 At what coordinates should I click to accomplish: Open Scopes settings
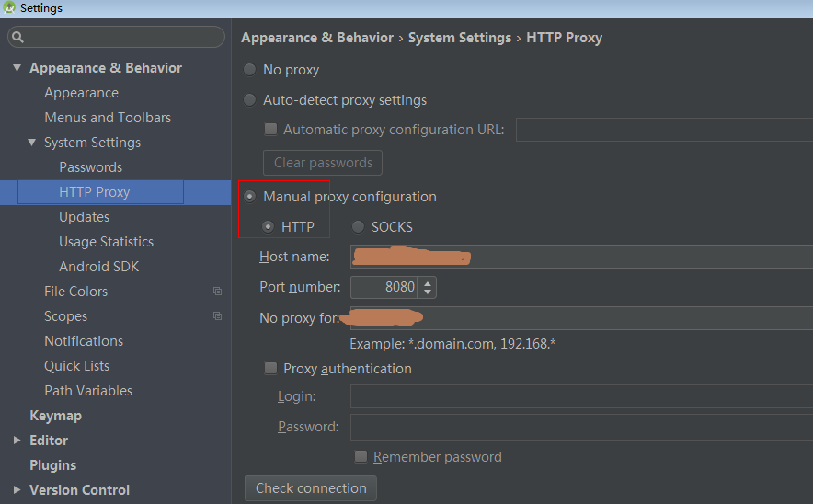click(66, 316)
